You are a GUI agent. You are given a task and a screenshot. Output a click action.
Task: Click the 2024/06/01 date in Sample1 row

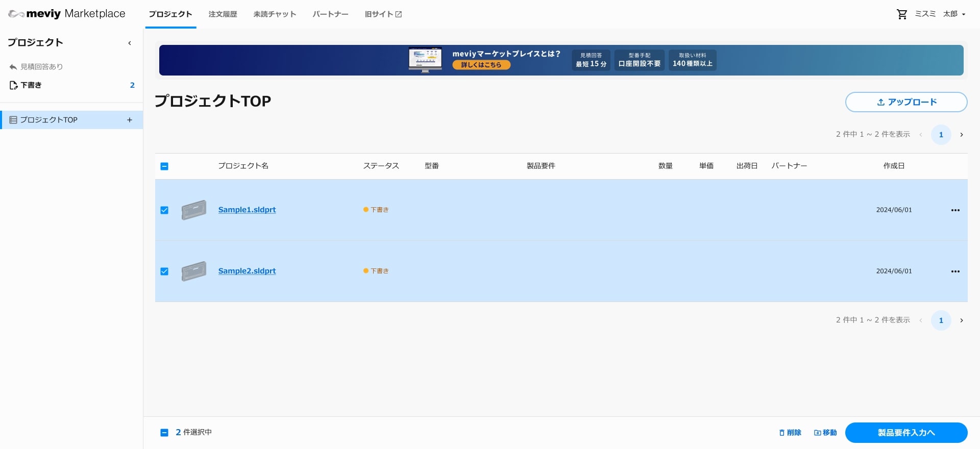point(894,210)
